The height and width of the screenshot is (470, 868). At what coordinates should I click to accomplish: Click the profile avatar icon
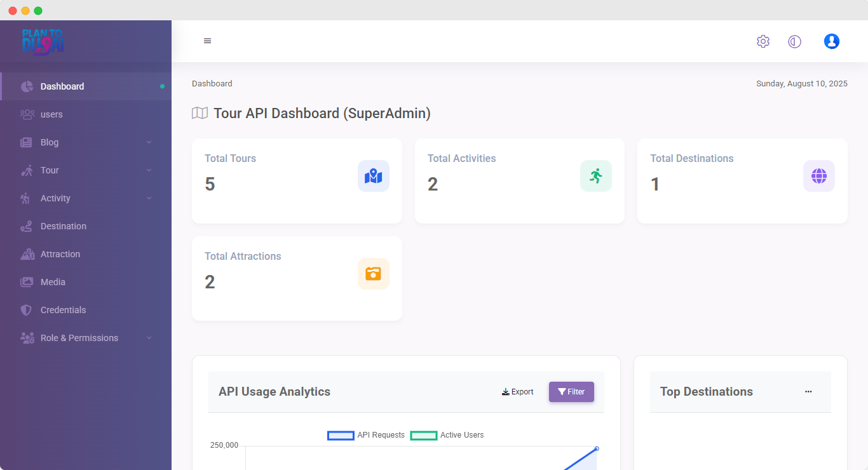831,41
